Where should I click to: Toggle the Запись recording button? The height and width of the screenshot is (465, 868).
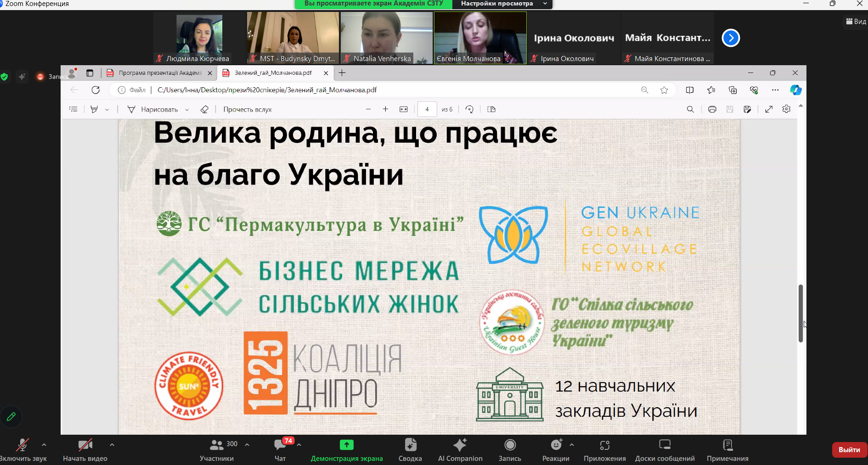pos(510,450)
